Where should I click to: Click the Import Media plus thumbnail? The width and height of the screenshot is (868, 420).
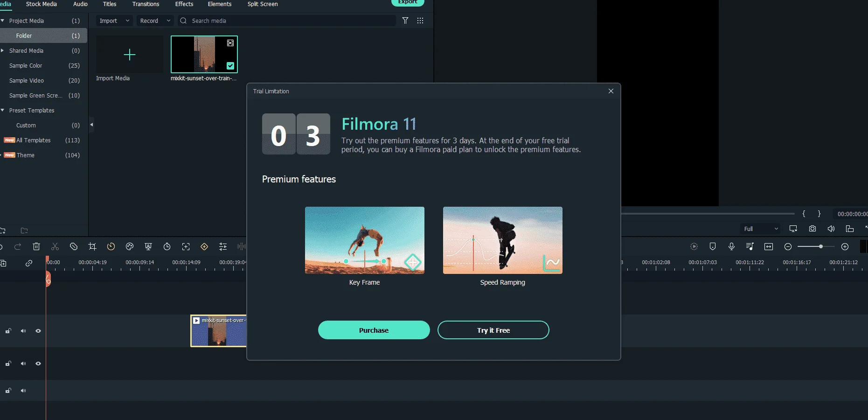(130, 55)
